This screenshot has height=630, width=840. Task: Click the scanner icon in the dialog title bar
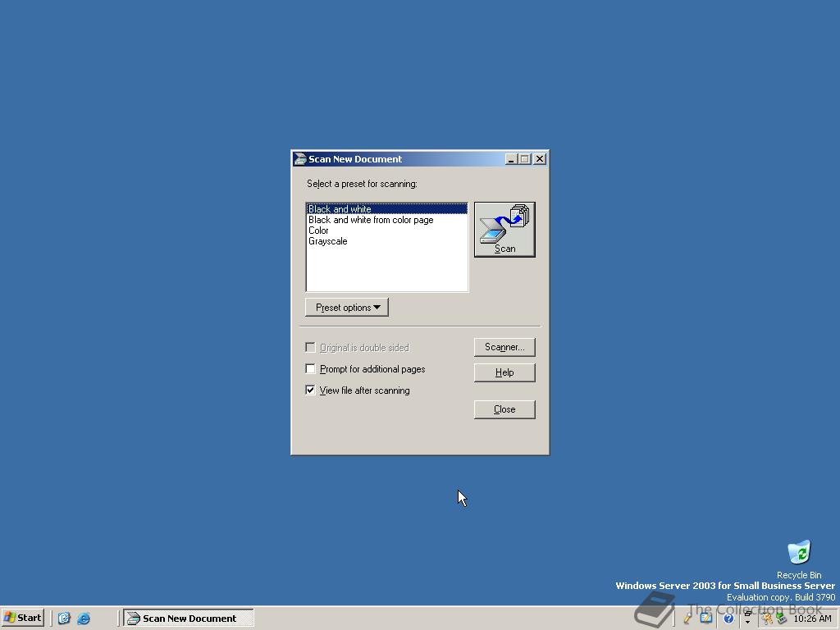click(x=300, y=159)
